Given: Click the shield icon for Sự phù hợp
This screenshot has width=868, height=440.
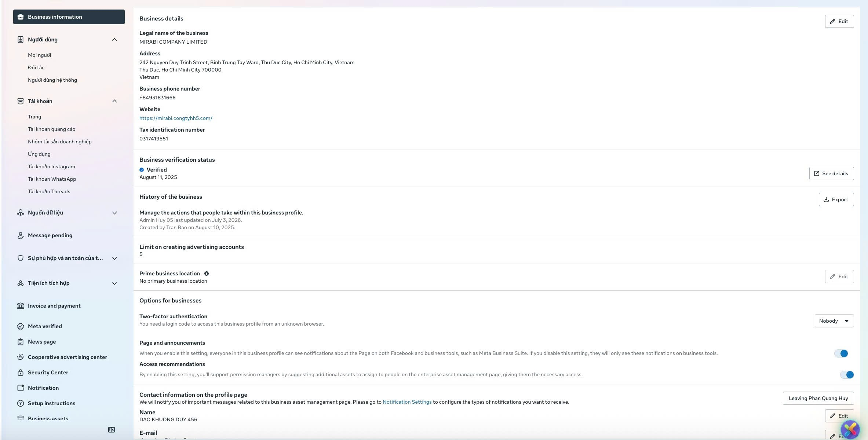Looking at the screenshot, I should (x=21, y=258).
